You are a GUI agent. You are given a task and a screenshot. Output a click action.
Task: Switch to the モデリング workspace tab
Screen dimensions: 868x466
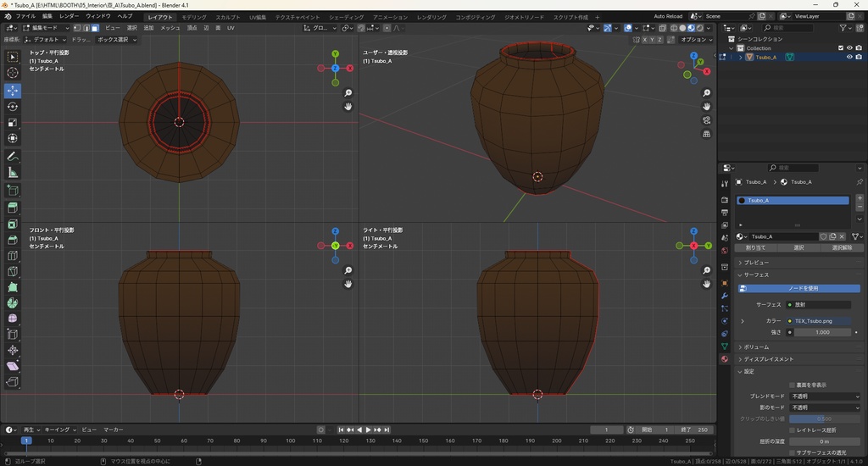(194, 17)
